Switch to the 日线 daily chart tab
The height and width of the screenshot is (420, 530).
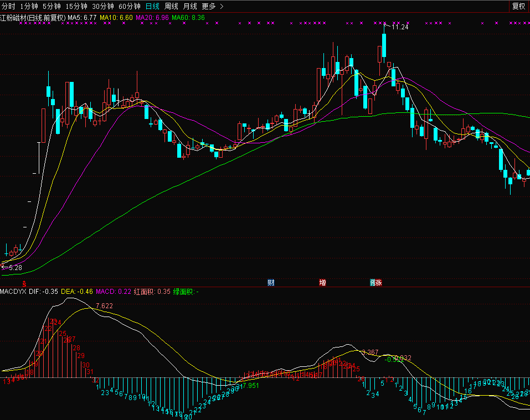(152, 6)
